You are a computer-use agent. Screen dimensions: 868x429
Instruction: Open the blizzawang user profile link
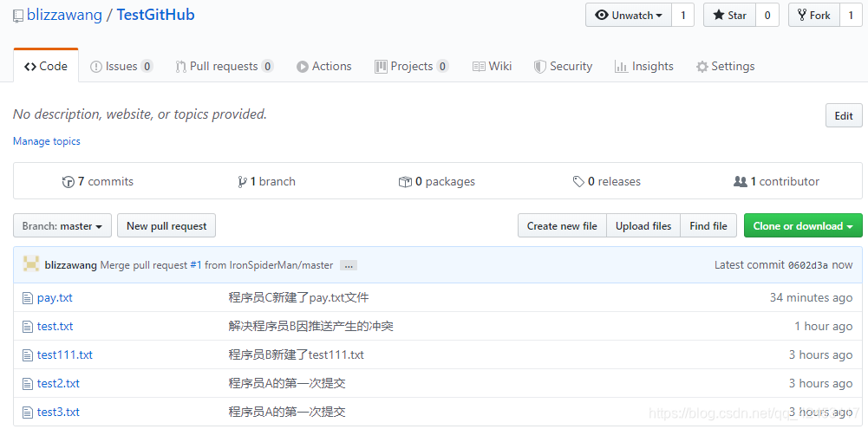click(64, 15)
